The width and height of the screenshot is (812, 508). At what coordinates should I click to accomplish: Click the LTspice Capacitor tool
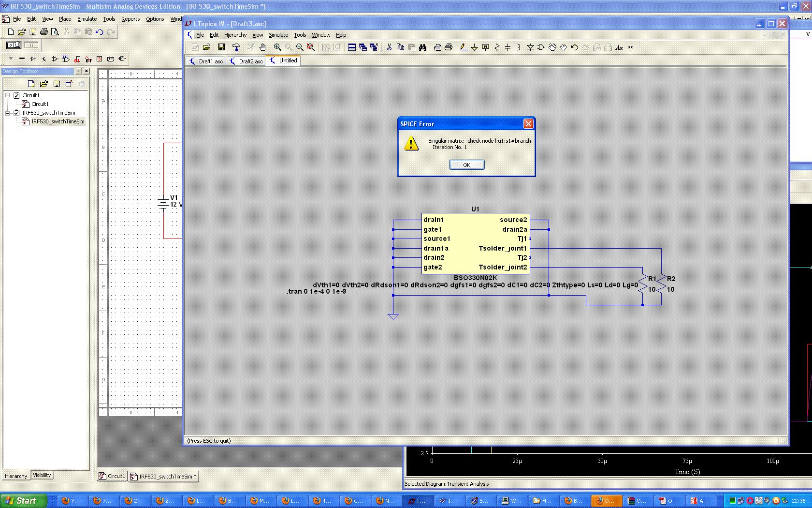[x=507, y=47]
